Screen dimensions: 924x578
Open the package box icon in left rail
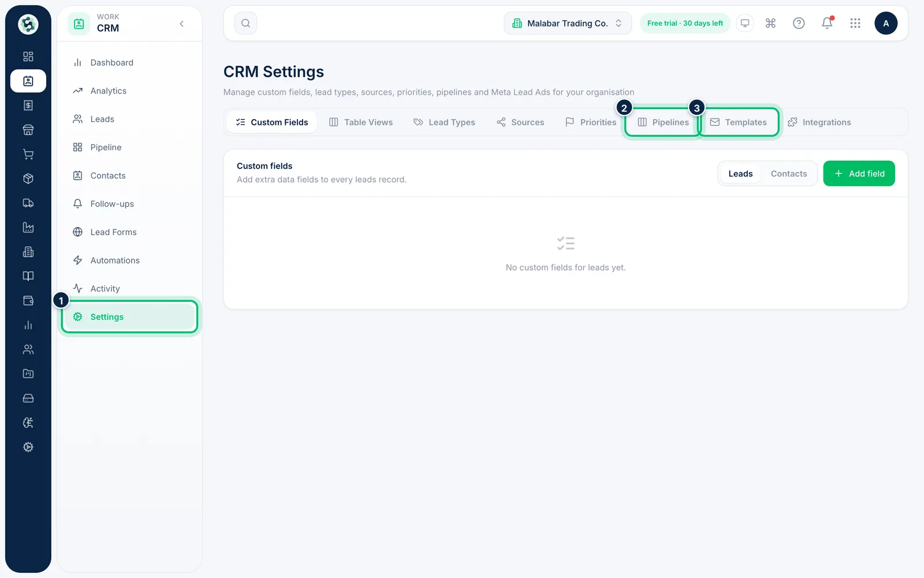pyautogui.click(x=28, y=179)
